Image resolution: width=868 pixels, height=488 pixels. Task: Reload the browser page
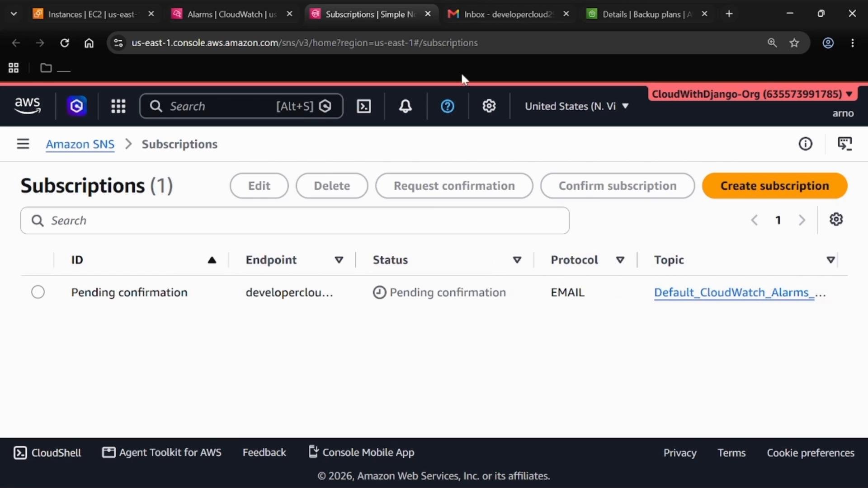click(x=65, y=43)
